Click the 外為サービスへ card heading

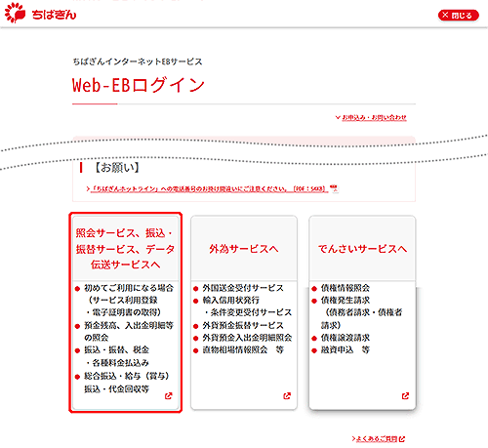click(x=244, y=249)
